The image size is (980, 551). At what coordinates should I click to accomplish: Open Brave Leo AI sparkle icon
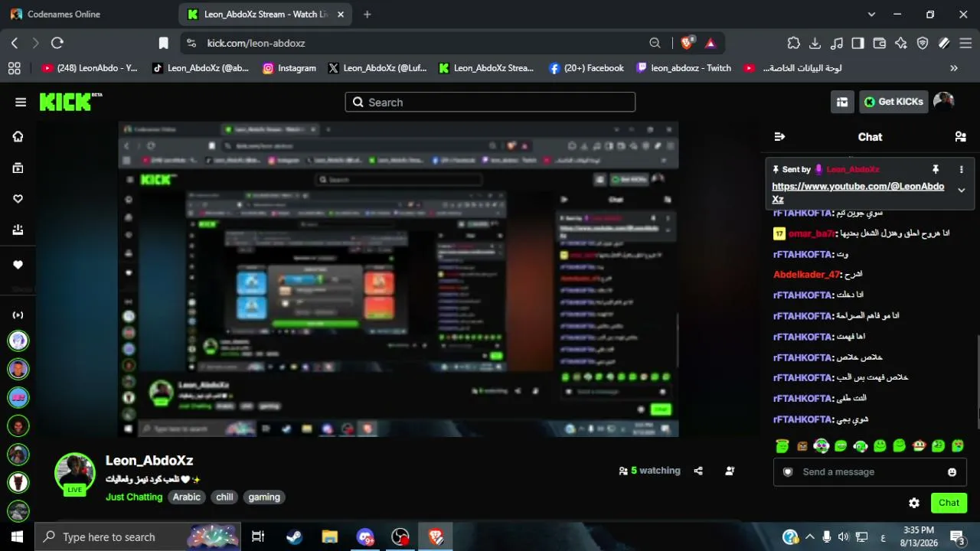[x=901, y=43]
